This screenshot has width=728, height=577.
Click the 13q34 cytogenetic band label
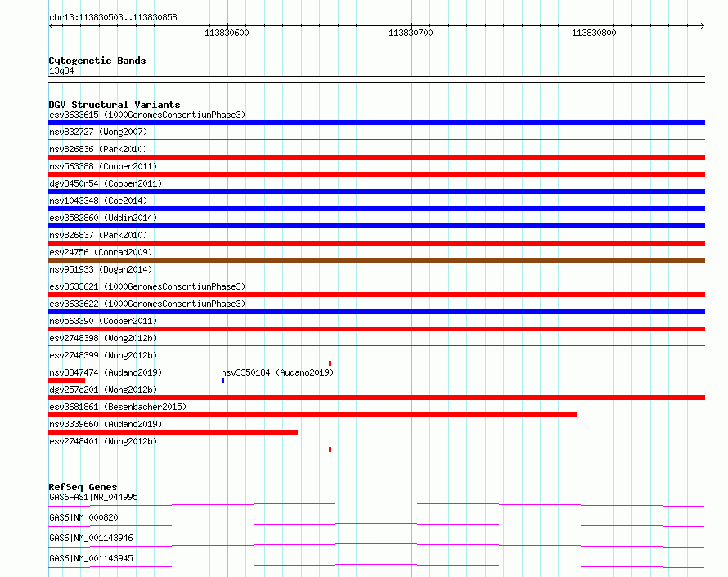click(61, 70)
